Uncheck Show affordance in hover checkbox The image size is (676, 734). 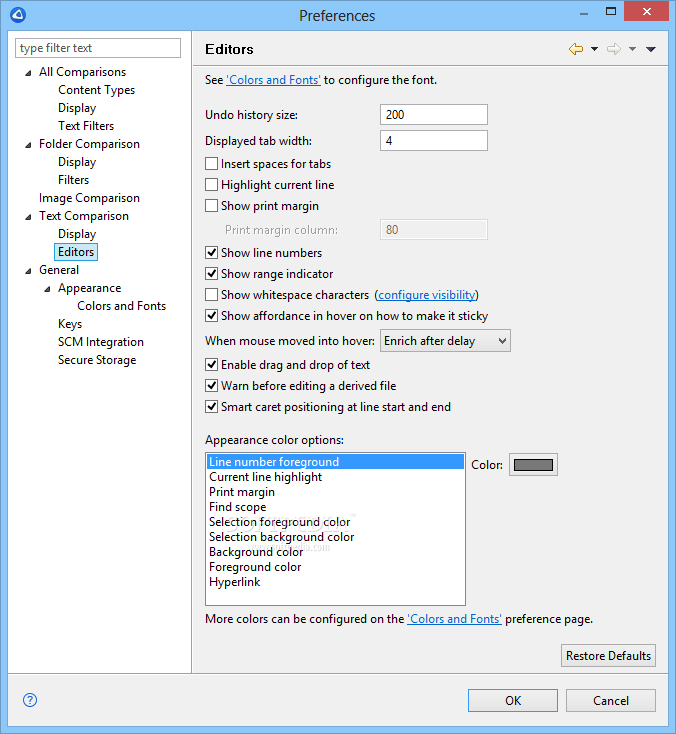pyautogui.click(x=212, y=316)
